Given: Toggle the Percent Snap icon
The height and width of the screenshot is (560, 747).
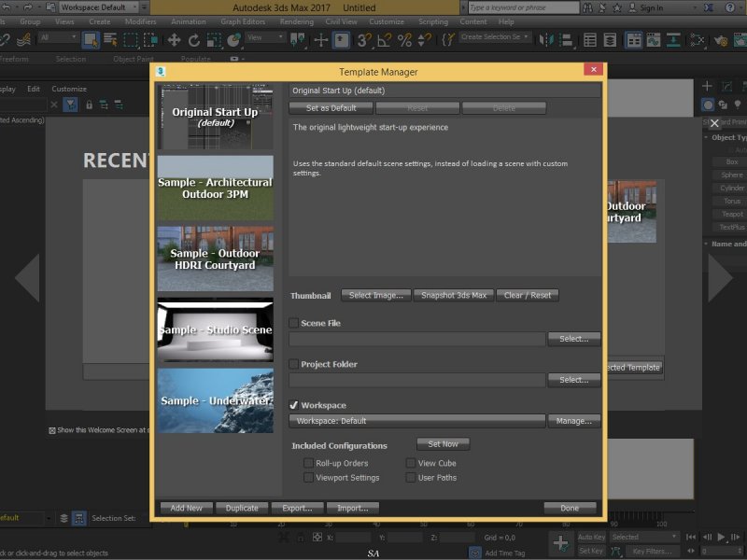Looking at the screenshot, I should tap(404, 40).
